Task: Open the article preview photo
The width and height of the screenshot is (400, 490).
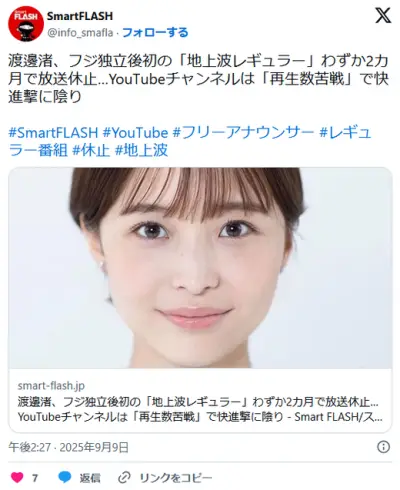Action: (200, 268)
